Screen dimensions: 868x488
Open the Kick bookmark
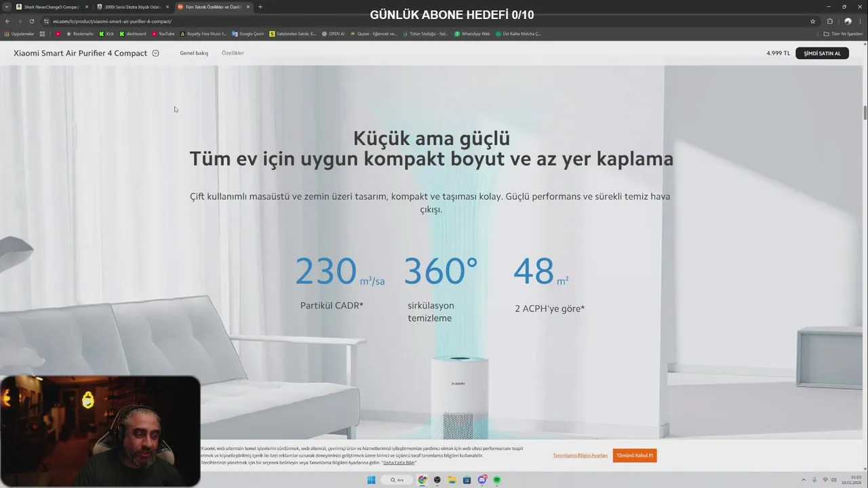[106, 34]
